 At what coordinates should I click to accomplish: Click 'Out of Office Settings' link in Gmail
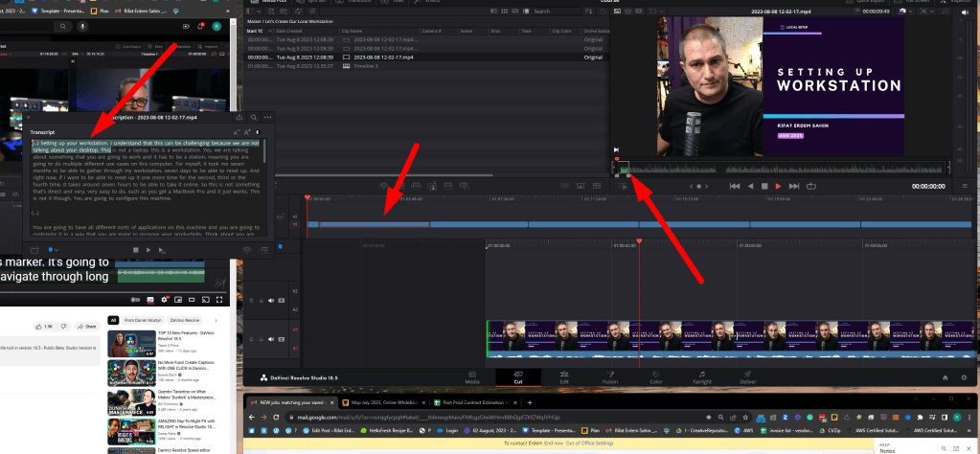[x=590, y=443]
